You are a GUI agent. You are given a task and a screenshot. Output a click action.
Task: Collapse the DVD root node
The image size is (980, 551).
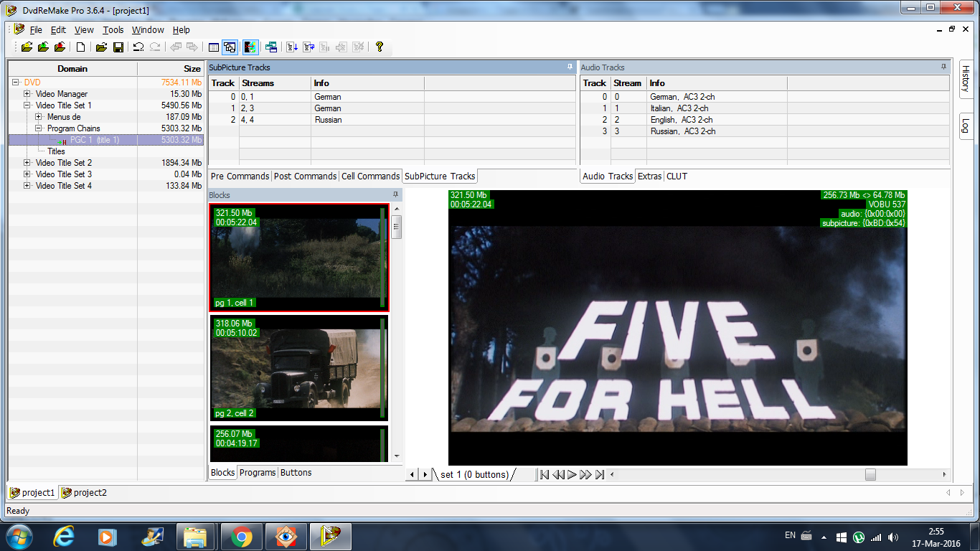click(x=16, y=83)
